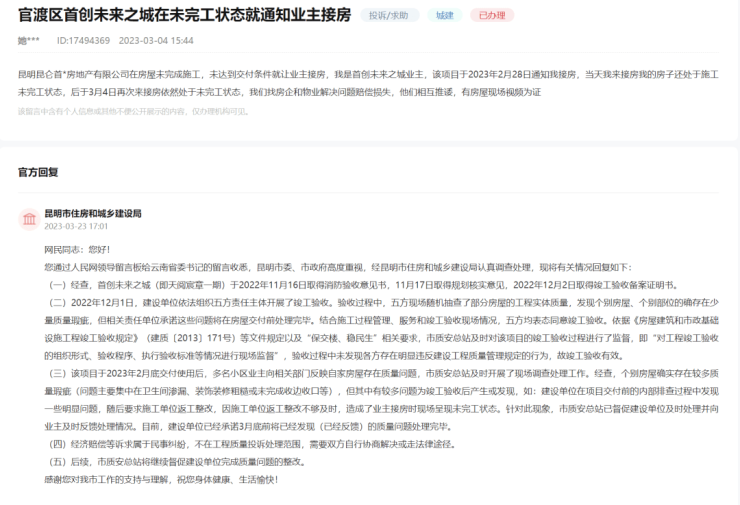Click the closing 感谢您对我市工作的支持 line

160,479
